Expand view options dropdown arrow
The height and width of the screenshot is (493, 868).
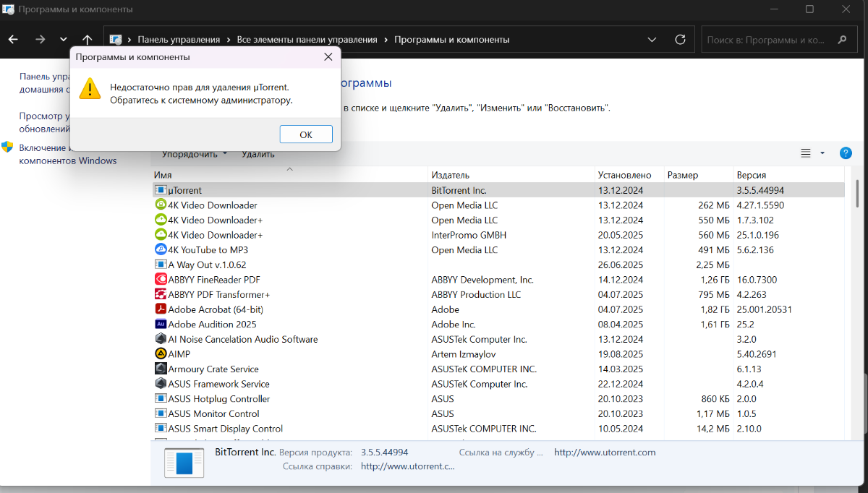[822, 153]
